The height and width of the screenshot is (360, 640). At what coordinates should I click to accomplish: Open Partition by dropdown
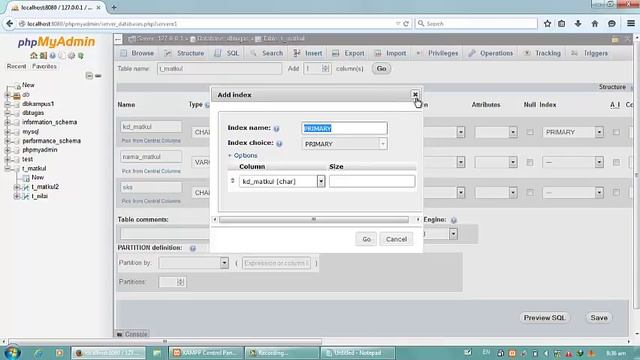(x=194, y=263)
